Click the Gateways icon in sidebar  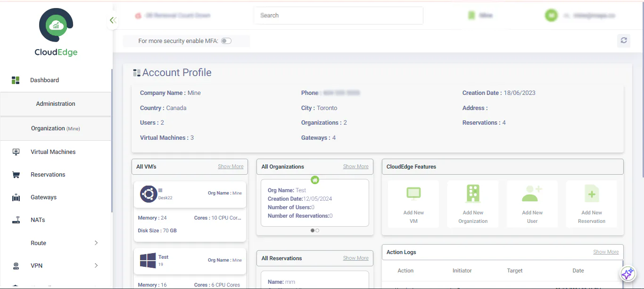16,197
